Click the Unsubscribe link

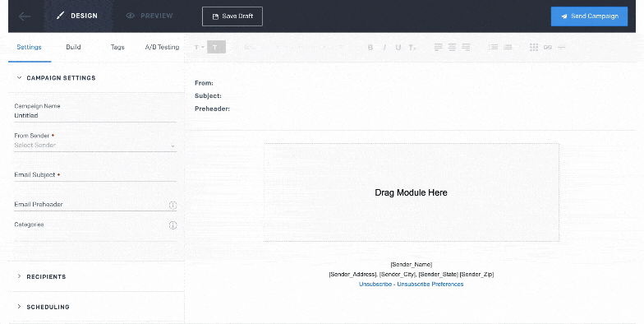pos(375,285)
